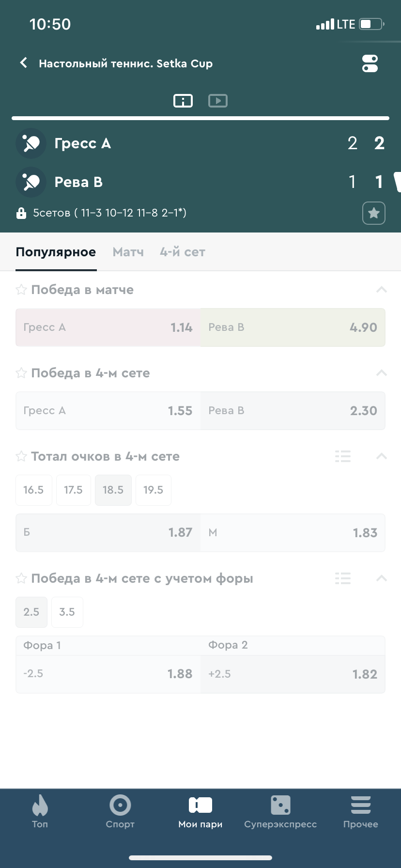This screenshot has width=401, height=868.
Task: Open the settings toggles icon in header
Action: pyautogui.click(x=370, y=63)
